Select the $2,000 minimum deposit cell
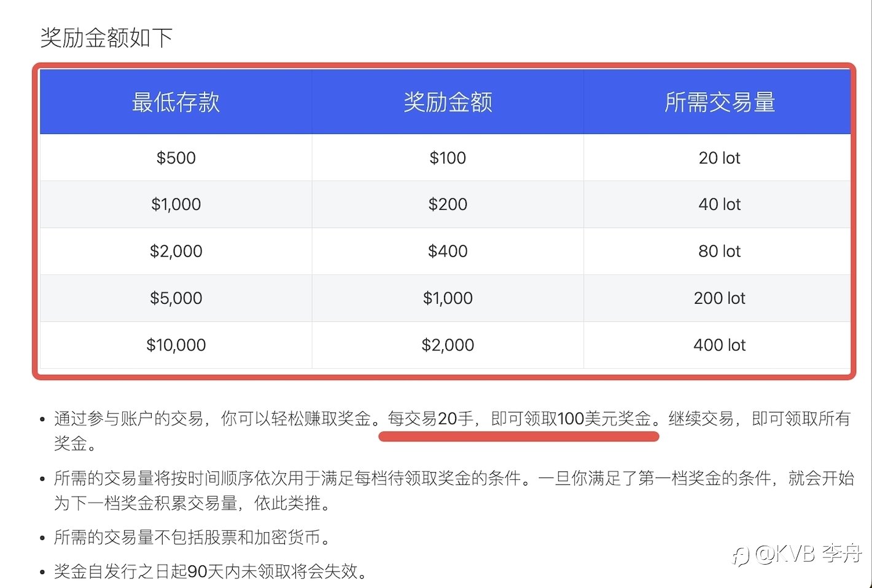872x588 pixels. pos(176,251)
